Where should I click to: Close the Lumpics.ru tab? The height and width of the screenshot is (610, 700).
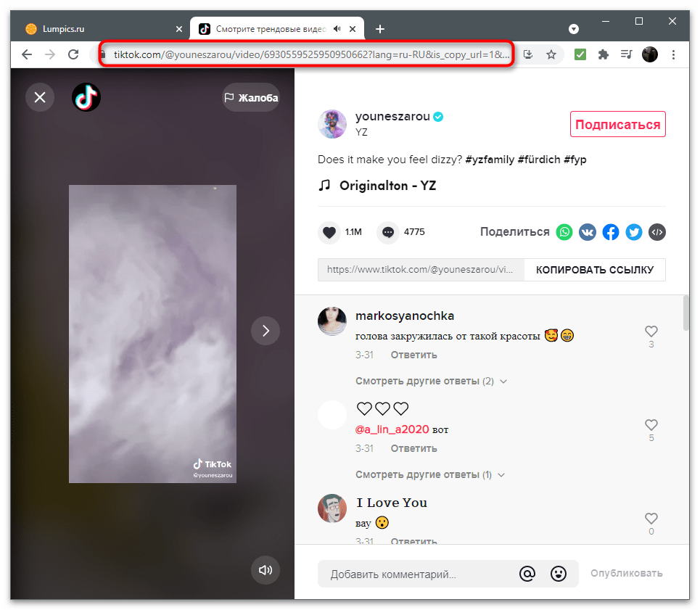click(x=179, y=29)
